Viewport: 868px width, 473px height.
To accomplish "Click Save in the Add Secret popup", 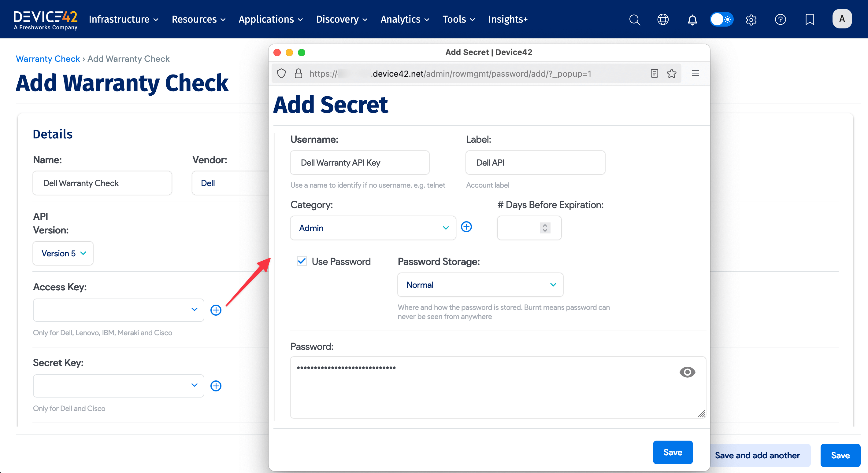I will 673,452.
